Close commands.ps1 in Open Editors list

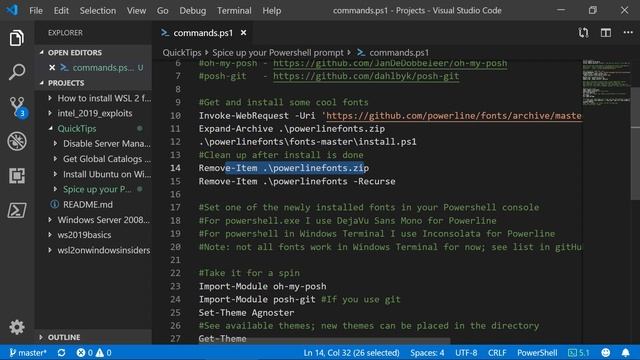click(52, 68)
